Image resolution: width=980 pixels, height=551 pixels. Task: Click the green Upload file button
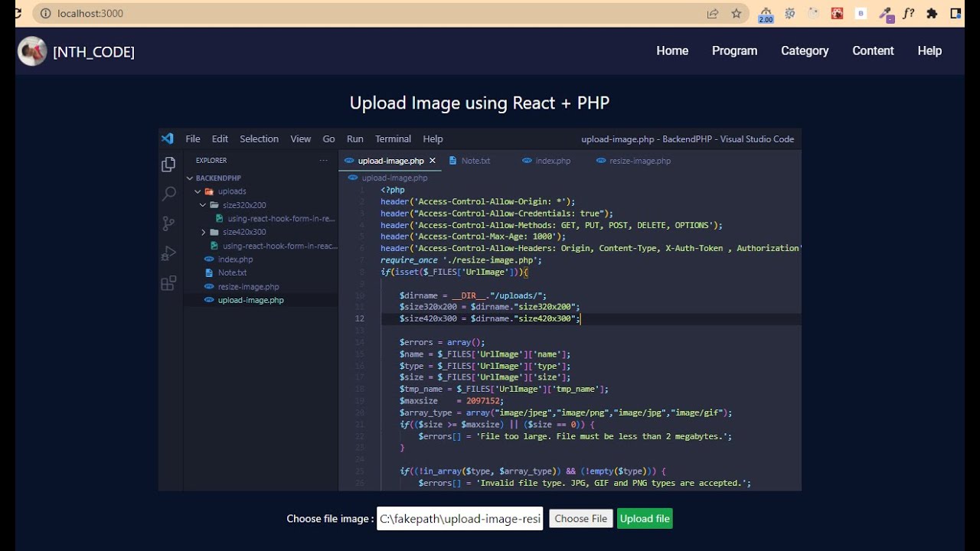pyautogui.click(x=645, y=519)
